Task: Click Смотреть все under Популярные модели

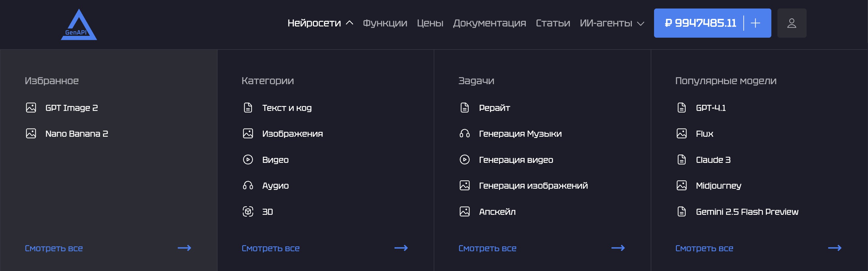Action: click(x=704, y=249)
